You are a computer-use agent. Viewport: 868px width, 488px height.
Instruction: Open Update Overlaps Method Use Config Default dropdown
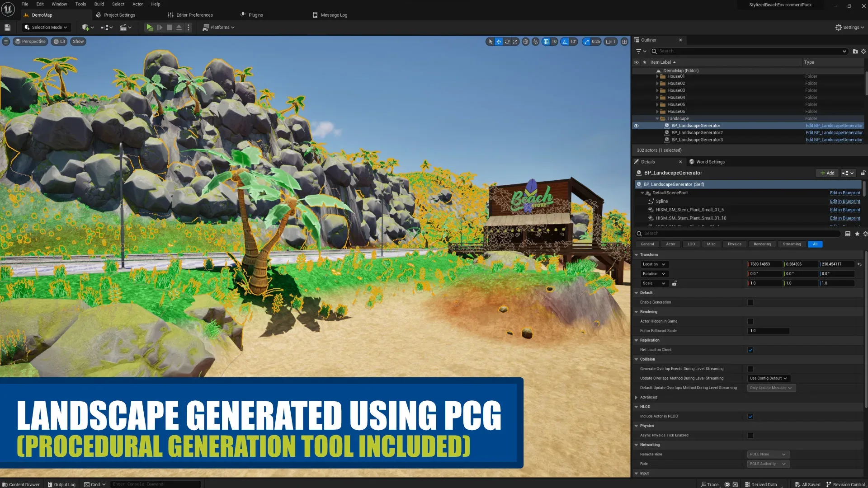[769, 378]
